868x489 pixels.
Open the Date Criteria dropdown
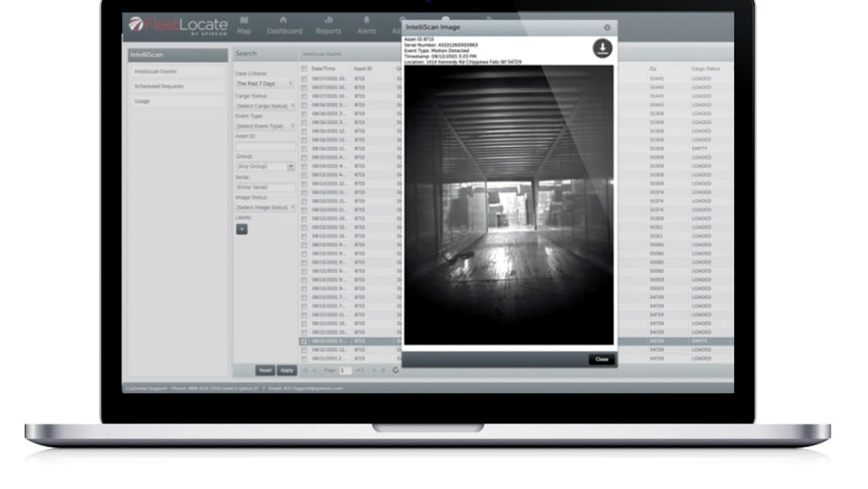pyautogui.click(x=266, y=83)
